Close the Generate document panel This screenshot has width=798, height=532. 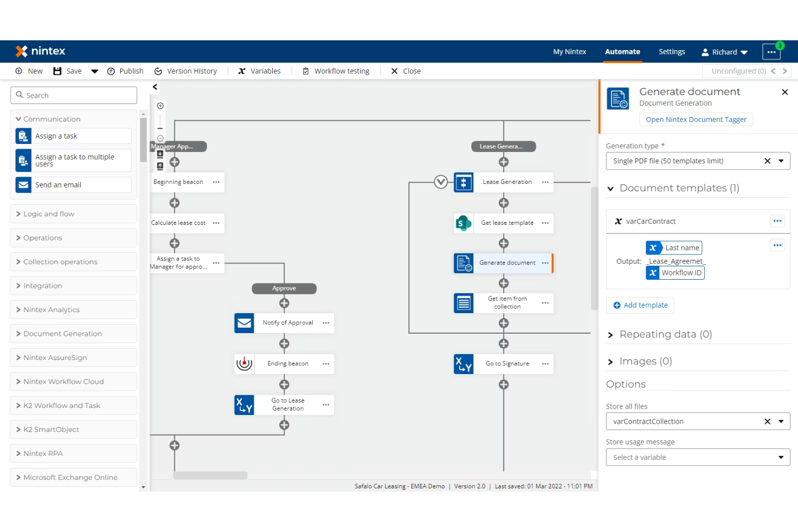pyautogui.click(x=785, y=92)
